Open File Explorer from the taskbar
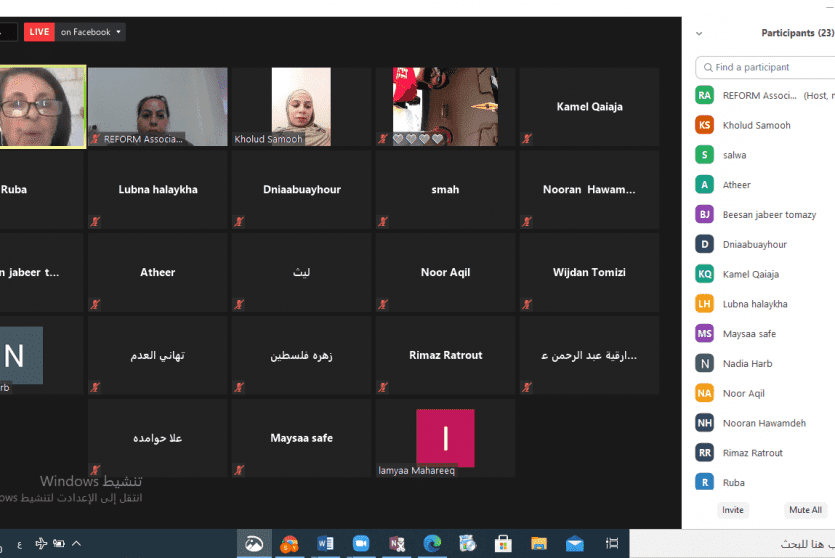This screenshot has height=558, width=835. tap(539, 543)
